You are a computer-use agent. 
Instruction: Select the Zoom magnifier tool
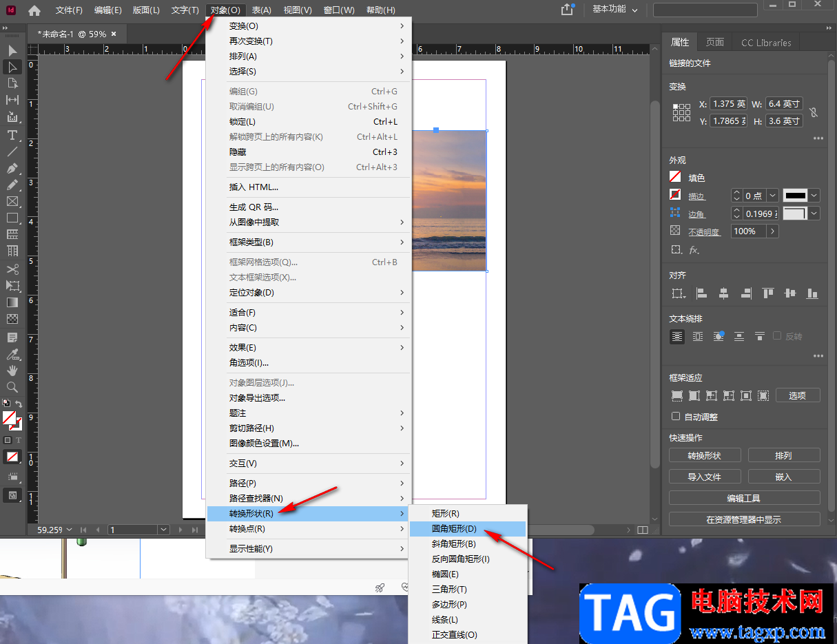click(x=12, y=387)
